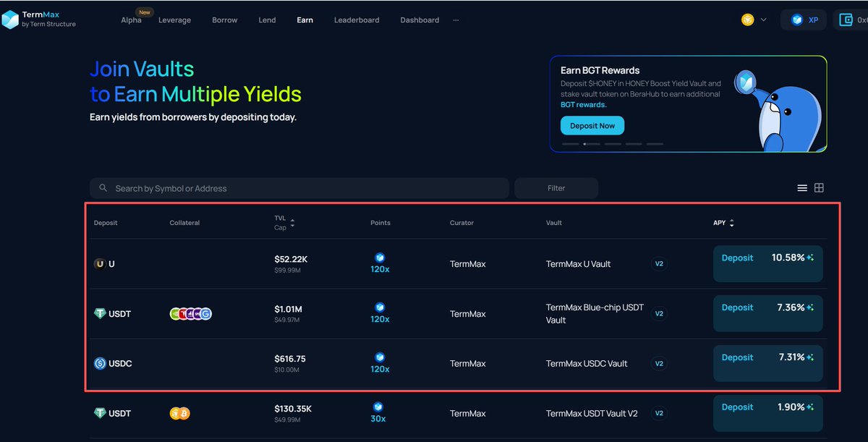Viewport: 868px width, 442px height.
Task: Open the Alpha tab
Action: click(x=131, y=20)
